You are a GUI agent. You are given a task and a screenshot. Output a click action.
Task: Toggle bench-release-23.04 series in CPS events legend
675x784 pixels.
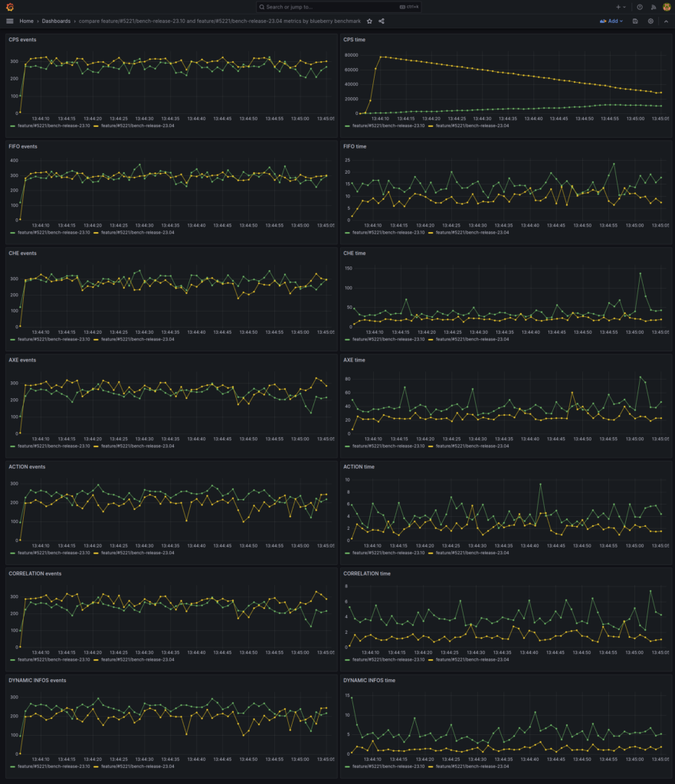138,126
